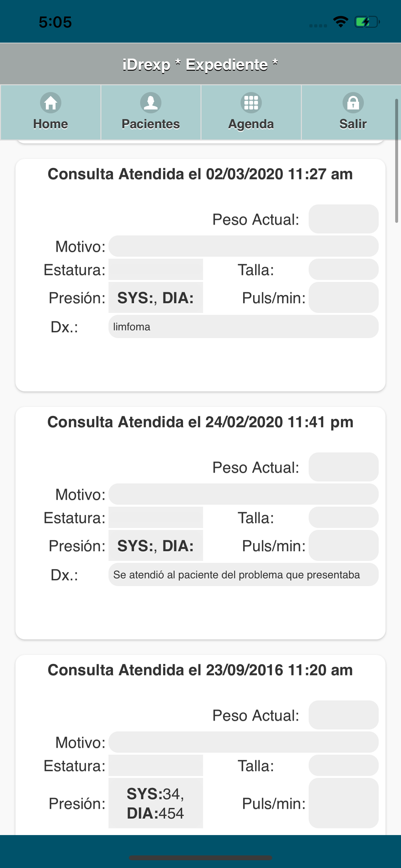Screen dimensions: 401x868
Task: Open Pacientes via the person icon
Action: (x=151, y=103)
